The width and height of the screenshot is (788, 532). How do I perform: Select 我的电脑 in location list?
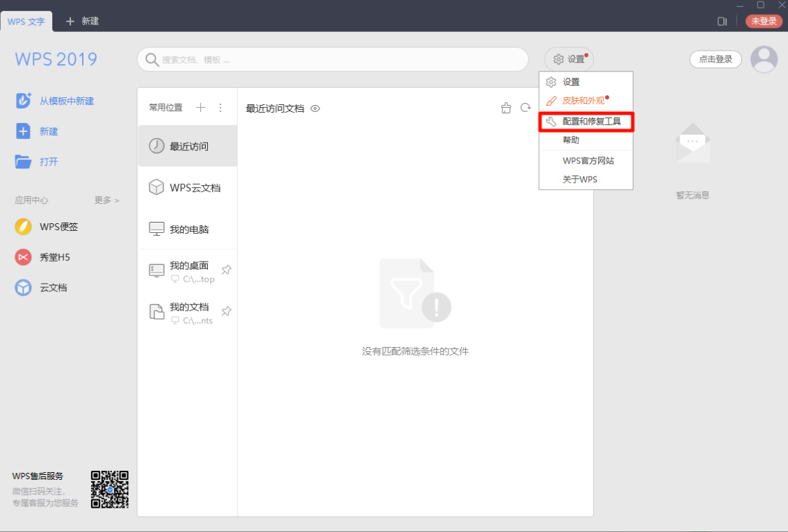(x=188, y=229)
